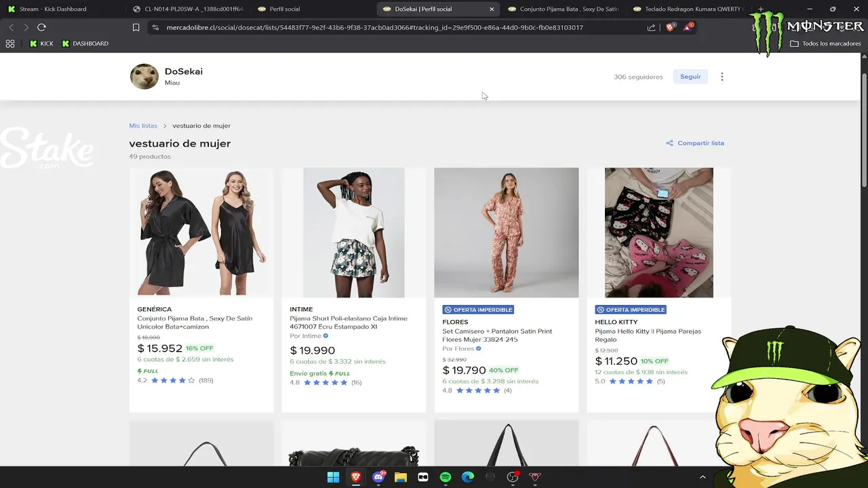
Task: Click price $ 19.990 on Intime pajama
Action: tap(313, 350)
